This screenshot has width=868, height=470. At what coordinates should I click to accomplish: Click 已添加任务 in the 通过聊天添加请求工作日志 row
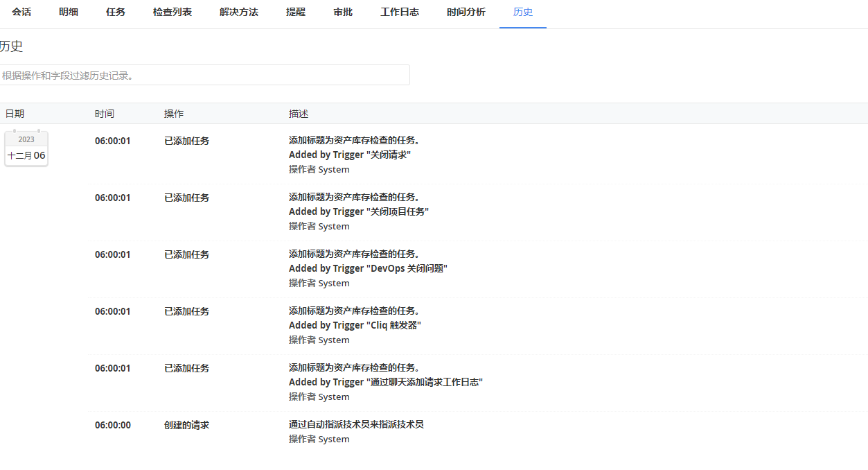[x=186, y=368]
